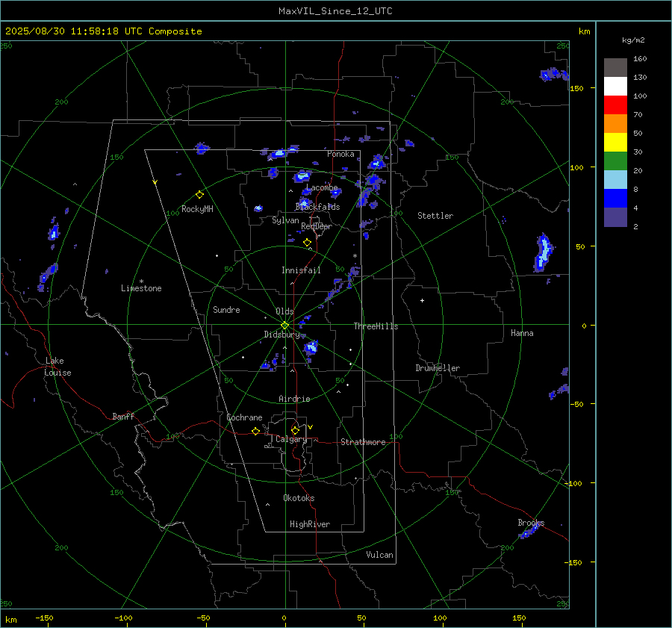Click the yellow V marker northwest of RockyMH

(155, 182)
